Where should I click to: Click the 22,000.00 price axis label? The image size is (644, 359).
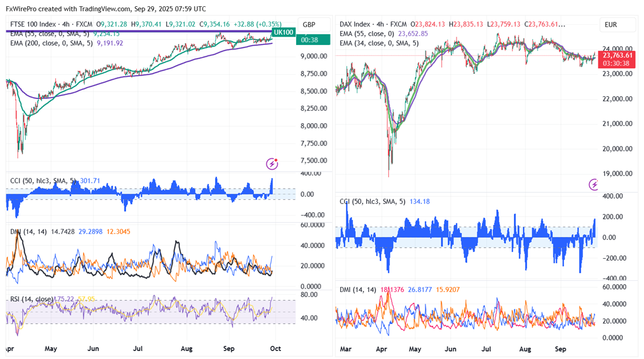click(618, 98)
